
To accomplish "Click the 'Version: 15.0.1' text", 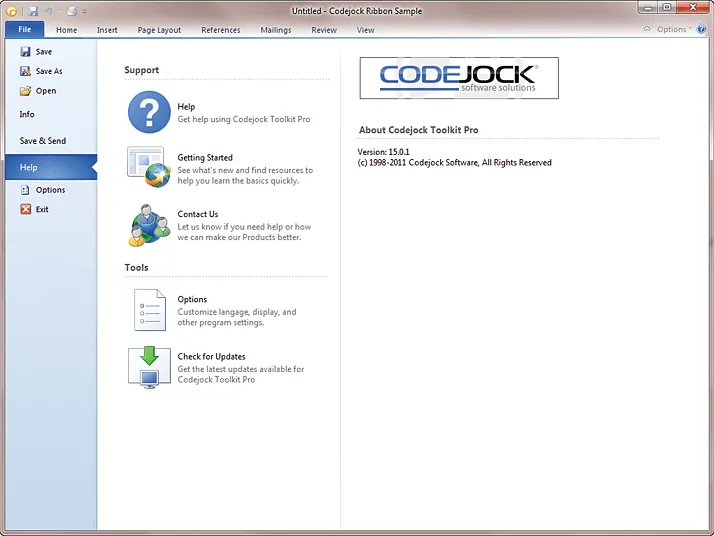I will point(383,152).
